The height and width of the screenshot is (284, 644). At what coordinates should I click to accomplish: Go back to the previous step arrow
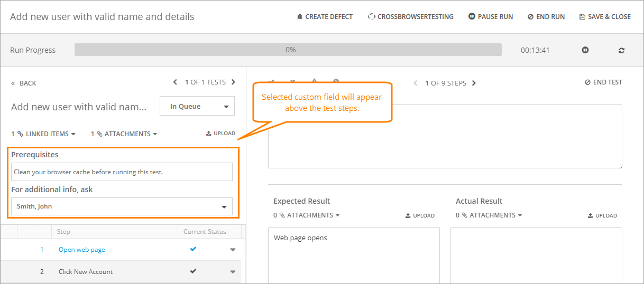pos(416,83)
